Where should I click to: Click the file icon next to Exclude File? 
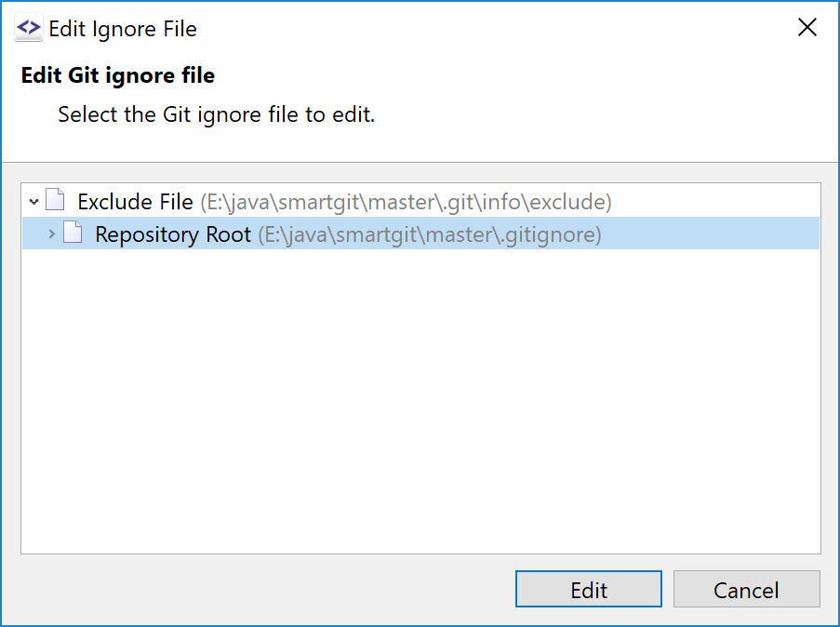pyautogui.click(x=55, y=201)
